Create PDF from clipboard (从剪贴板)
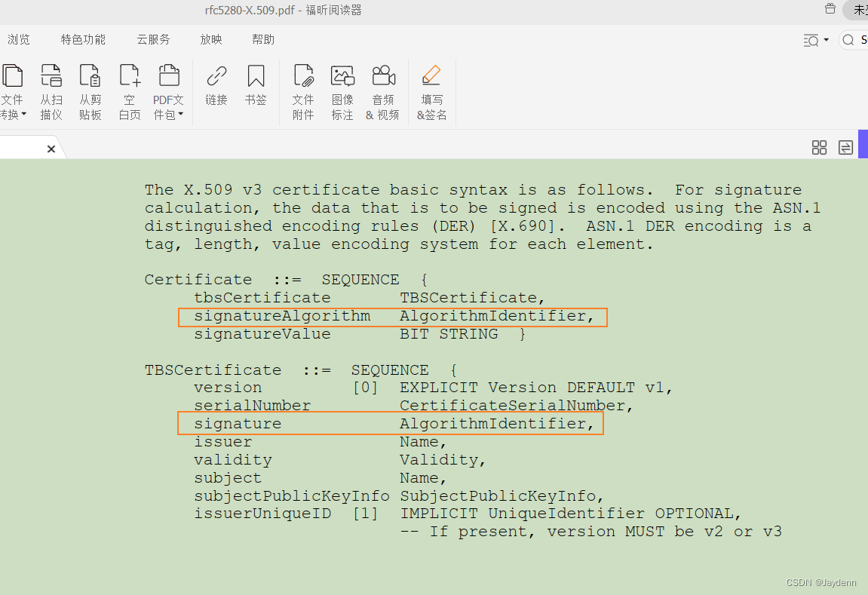Image resolution: width=868 pixels, height=595 pixels. 90,92
